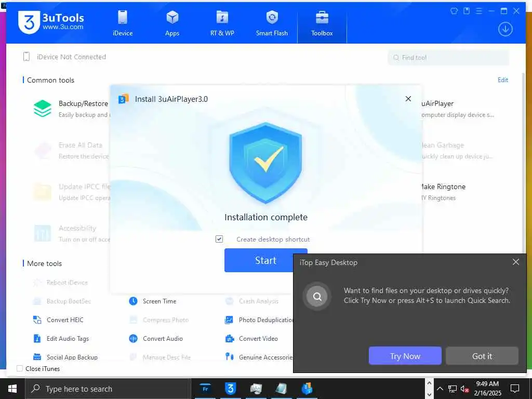Open the notification center icon
The height and width of the screenshot is (399, 532).
tap(515, 389)
